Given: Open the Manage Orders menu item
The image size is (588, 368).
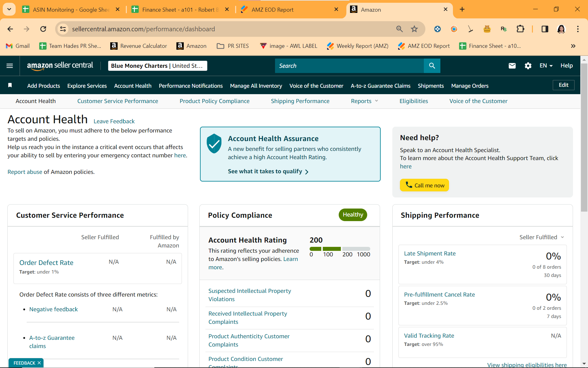Looking at the screenshot, I should click(x=469, y=86).
